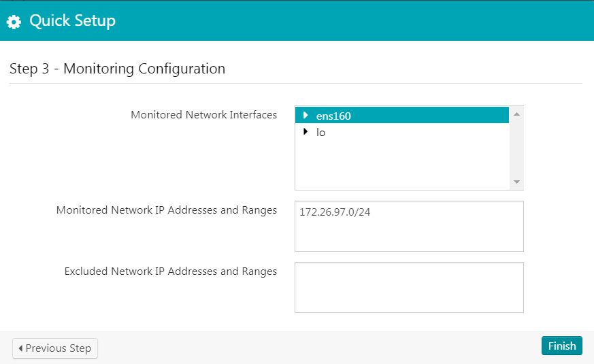Click the Monitored Network IP Addresses label
594x364 pixels.
[167, 210]
